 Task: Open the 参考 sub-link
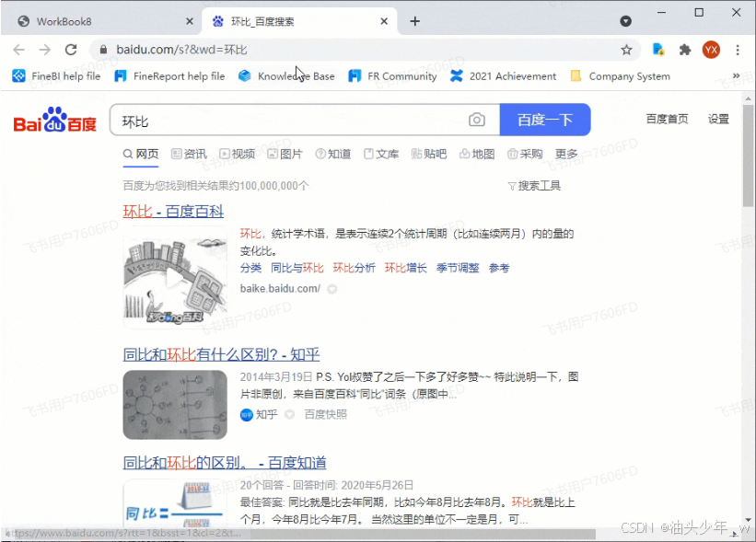pyautogui.click(x=499, y=268)
